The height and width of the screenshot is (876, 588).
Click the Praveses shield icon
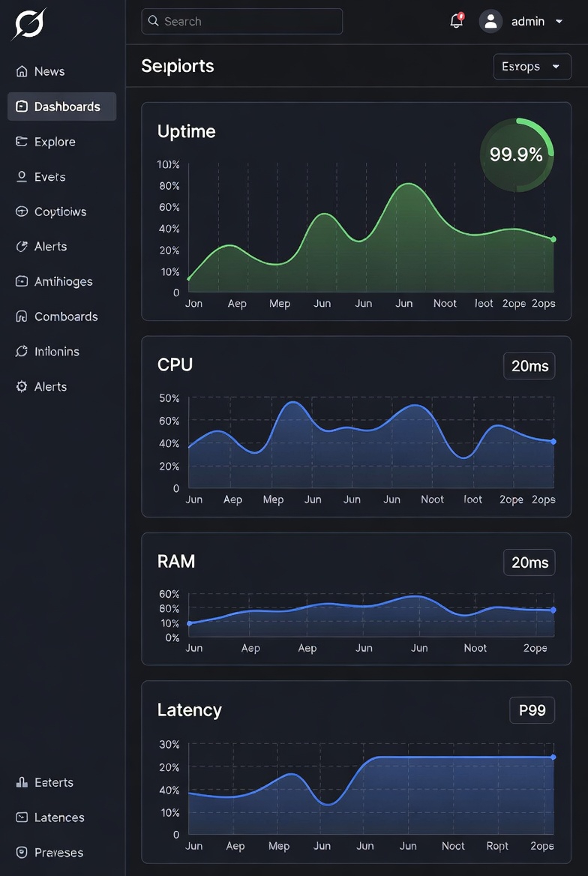21,853
